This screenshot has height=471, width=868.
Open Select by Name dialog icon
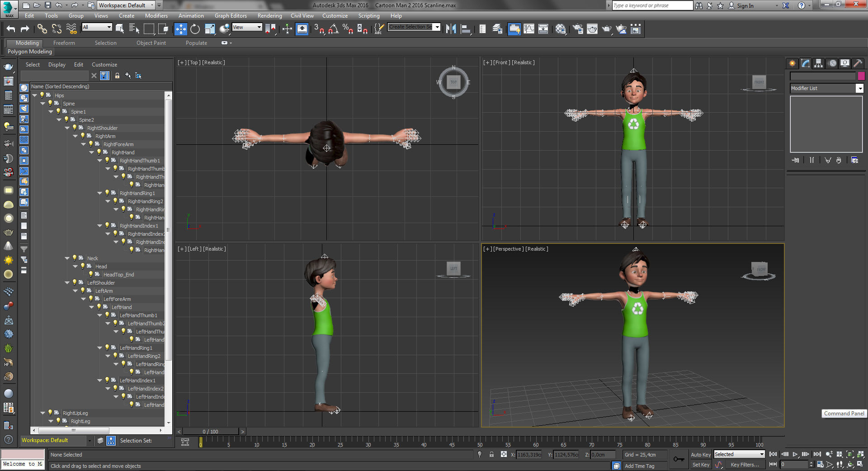134,29
